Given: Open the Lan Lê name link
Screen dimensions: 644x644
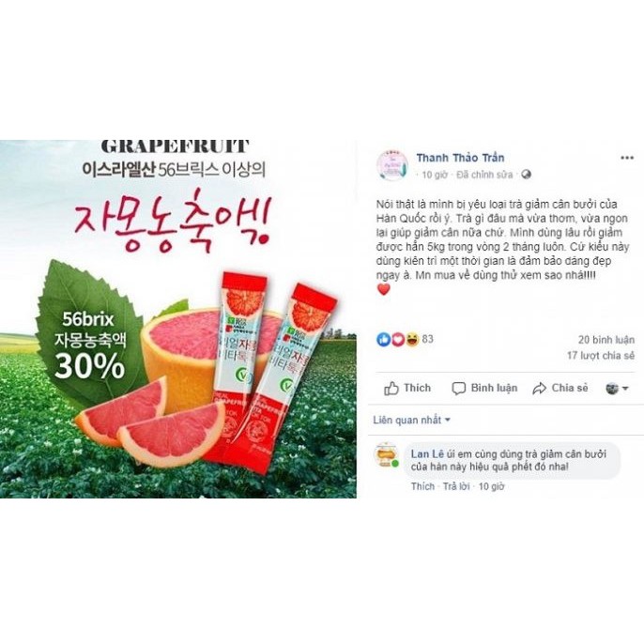Looking at the screenshot, I should (x=427, y=453).
